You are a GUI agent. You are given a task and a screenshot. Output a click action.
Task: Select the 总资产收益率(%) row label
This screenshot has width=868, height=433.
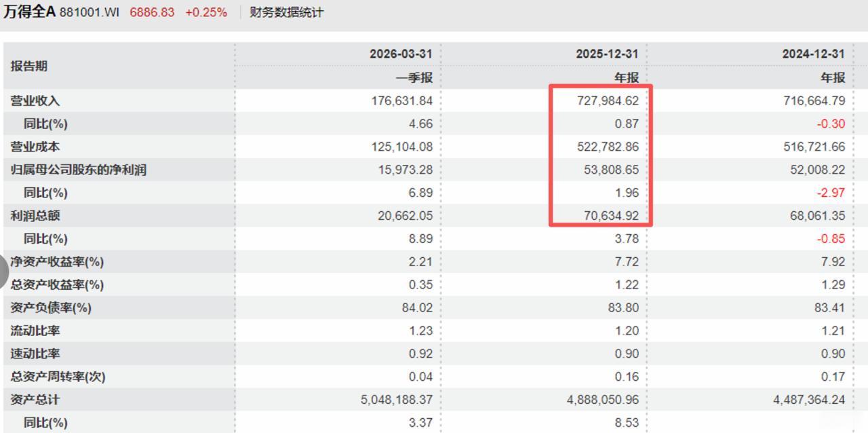coord(57,285)
